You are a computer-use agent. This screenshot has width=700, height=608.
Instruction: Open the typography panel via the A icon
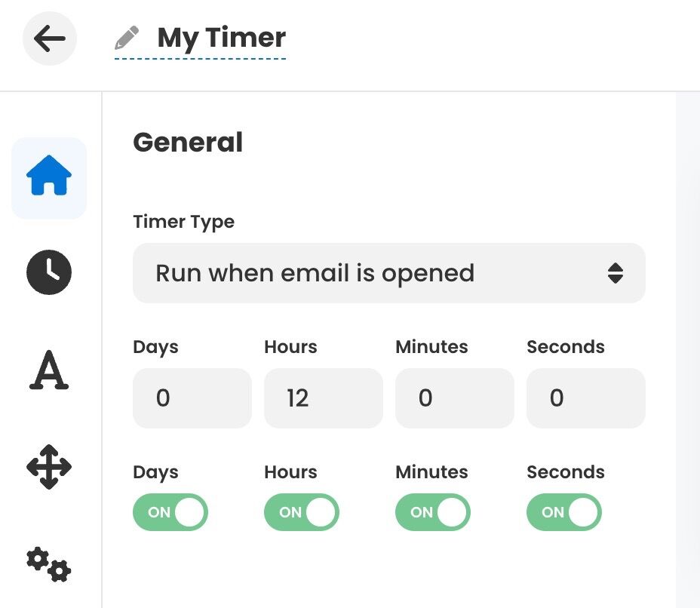(48, 370)
